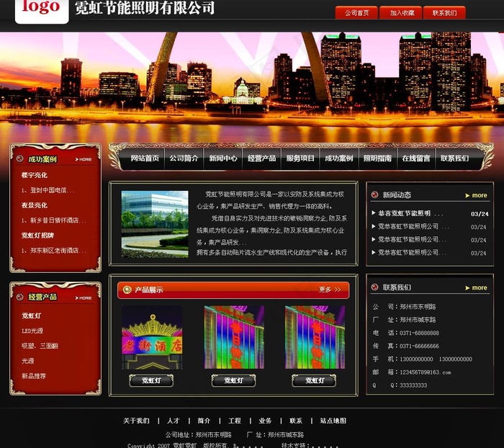This screenshot has width=504, height=448.
Task: Open the 老街酒店 neon sign product image
Action: point(152,337)
